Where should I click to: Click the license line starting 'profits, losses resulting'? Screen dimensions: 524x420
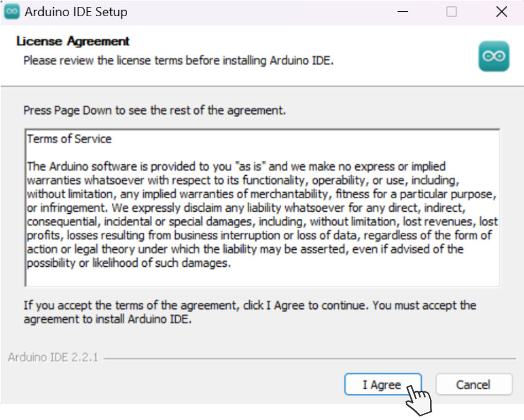259,235
